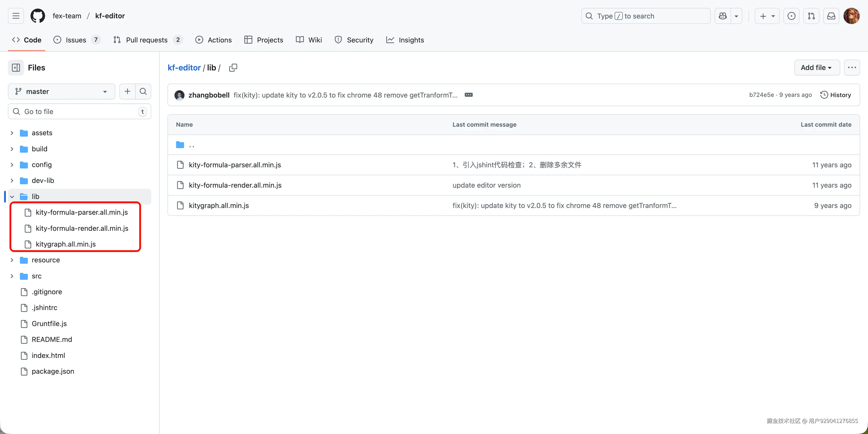Collapse the lib folder in tree

click(12, 197)
